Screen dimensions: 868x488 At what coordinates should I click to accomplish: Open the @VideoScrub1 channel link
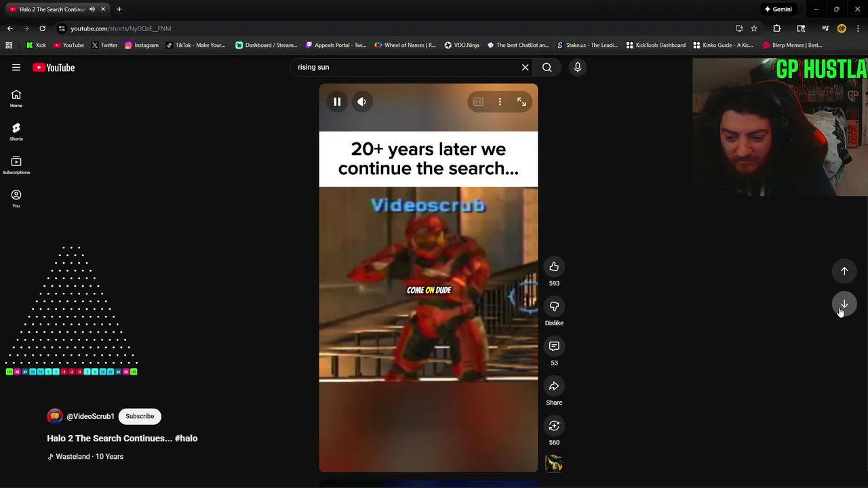(x=90, y=417)
